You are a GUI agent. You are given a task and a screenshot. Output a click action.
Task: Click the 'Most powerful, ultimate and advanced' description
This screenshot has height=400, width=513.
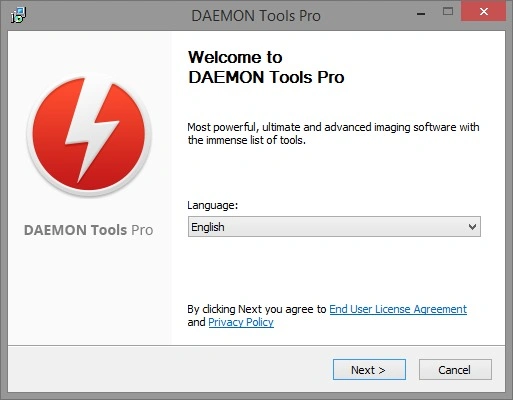pos(333,133)
